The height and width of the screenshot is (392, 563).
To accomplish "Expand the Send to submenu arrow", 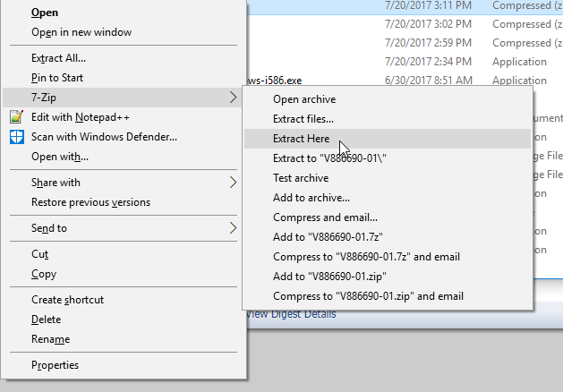I will (x=233, y=228).
